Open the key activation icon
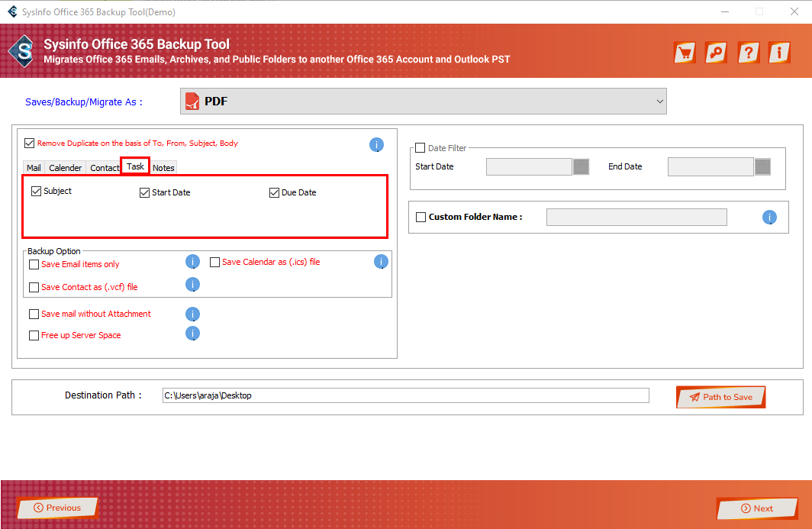 pos(716,53)
